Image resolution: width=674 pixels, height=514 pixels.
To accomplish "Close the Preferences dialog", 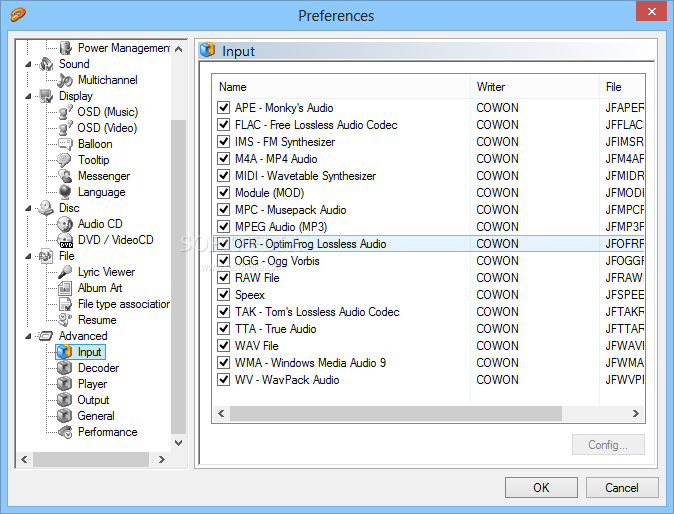I will pyautogui.click(x=652, y=12).
